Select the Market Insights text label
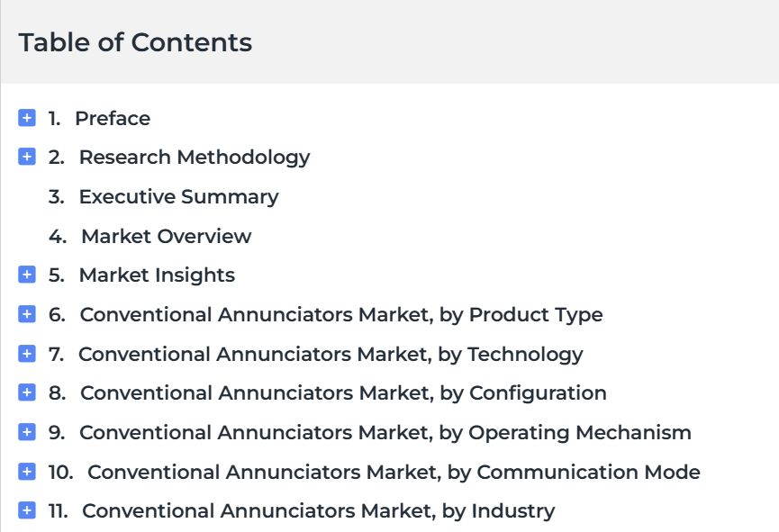Image resolution: width=779 pixels, height=532 pixels. coord(157,275)
